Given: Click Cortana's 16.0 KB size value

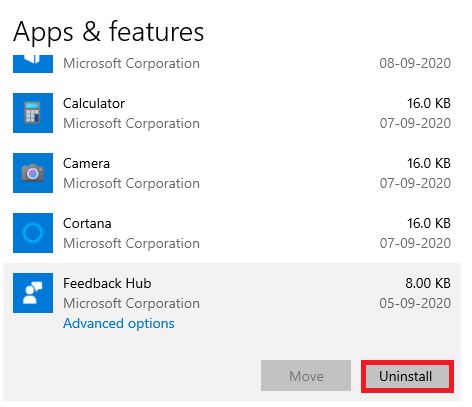Looking at the screenshot, I should (429, 223).
